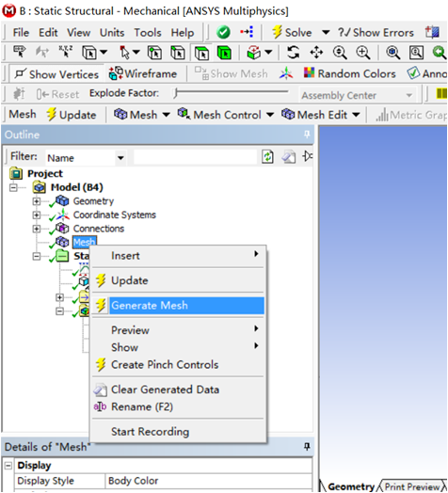Click the Update button in the mesh toolbar

(72, 115)
